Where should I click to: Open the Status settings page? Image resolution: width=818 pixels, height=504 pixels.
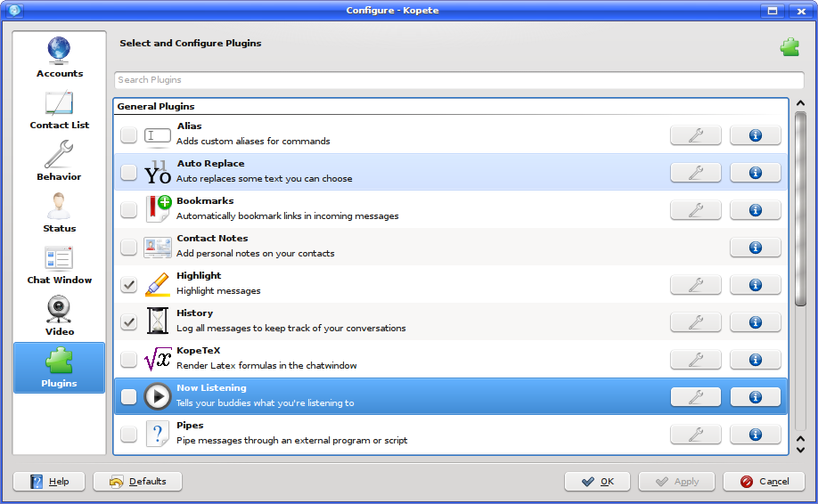tap(59, 213)
